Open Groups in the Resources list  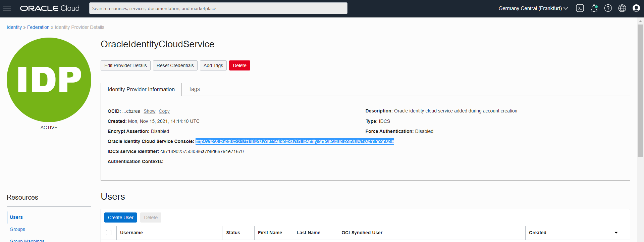click(17, 229)
